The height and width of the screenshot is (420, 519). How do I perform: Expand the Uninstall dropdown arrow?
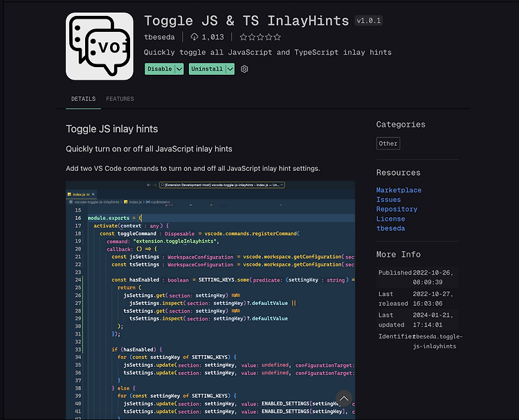230,69
